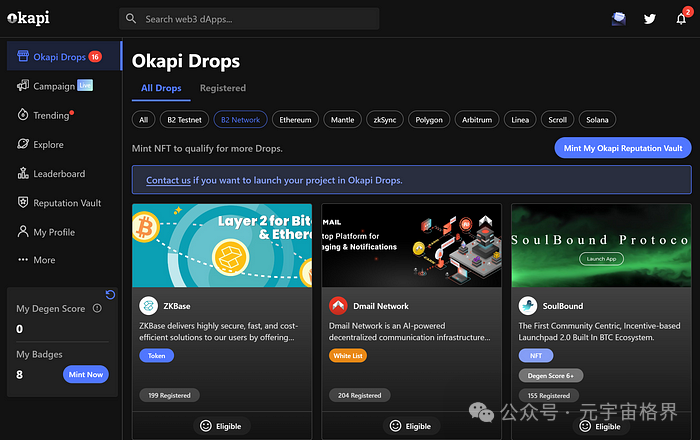Click the Trending flame icon

[23, 115]
